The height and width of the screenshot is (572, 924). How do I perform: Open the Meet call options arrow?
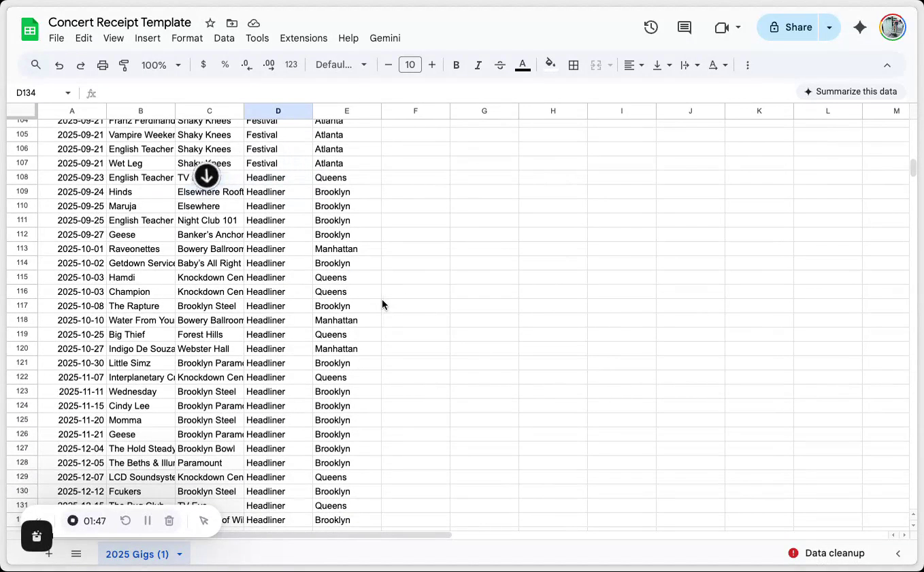(x=738, y=28)
